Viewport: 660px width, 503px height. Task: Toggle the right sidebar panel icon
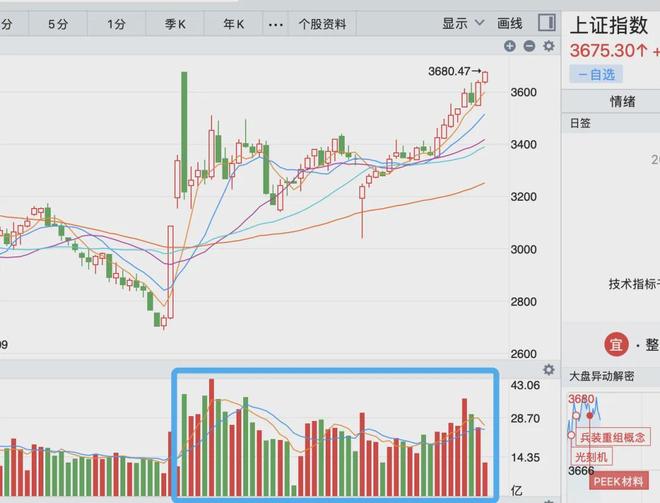coord(547,23)
